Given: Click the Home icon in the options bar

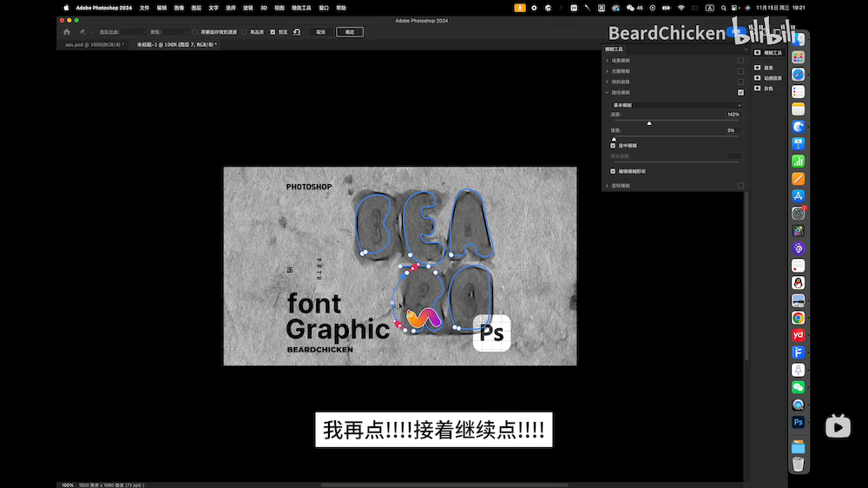Looking at the screenshot, I should [x=67, y=32].
